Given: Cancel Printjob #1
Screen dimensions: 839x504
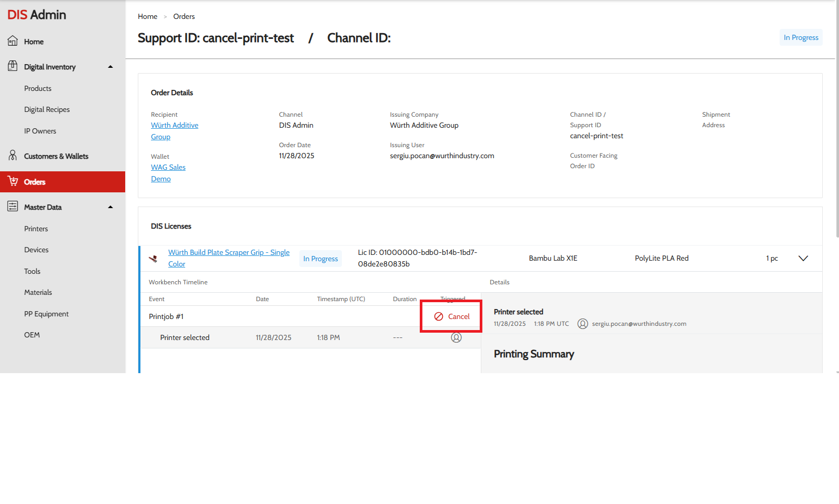Looking at the screenshot, I should point(452,316).
